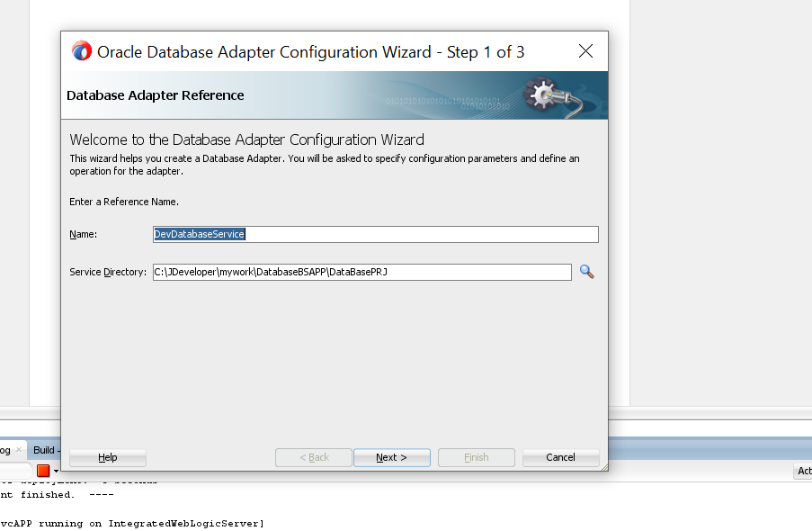Stop the running process with red square icon

(43, 471)
